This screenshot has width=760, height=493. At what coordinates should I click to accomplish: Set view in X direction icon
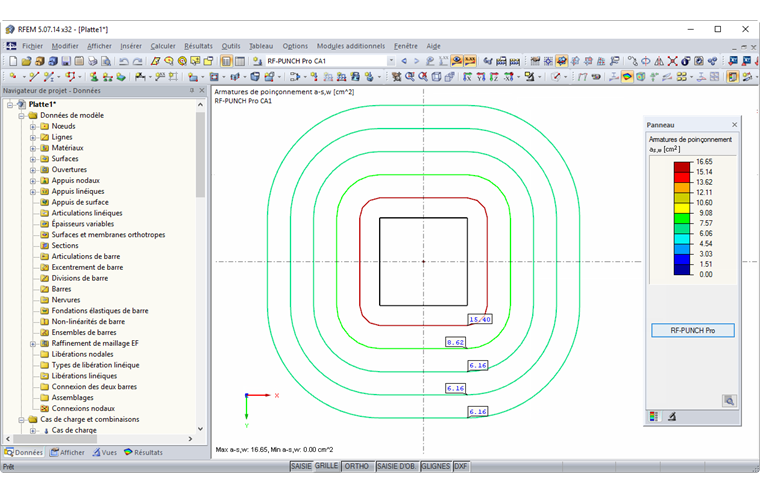(x=467, y=77)
